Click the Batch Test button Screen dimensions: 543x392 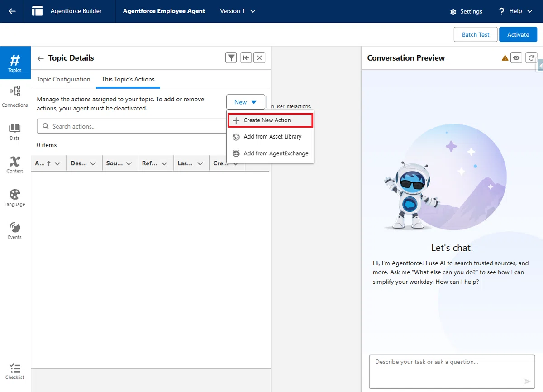[x=476, y=34]
